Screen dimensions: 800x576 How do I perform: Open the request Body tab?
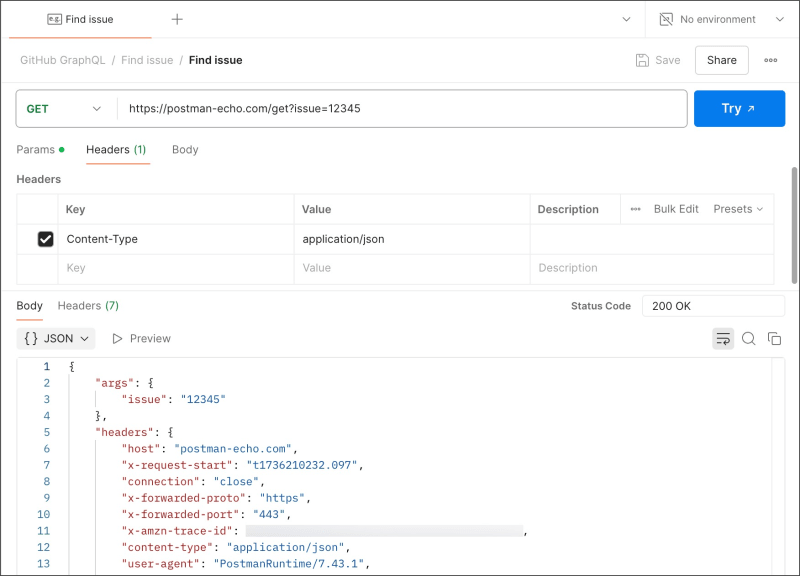[185, 150]
